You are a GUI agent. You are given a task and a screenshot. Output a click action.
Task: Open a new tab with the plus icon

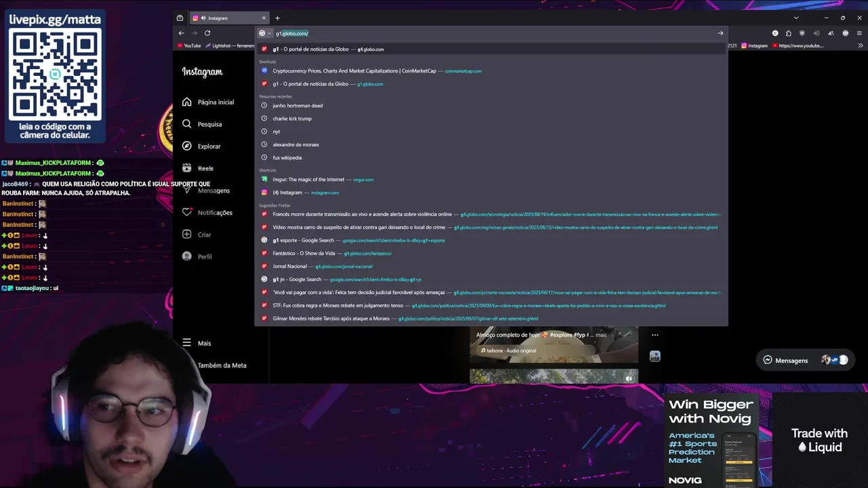coord(277,18)
